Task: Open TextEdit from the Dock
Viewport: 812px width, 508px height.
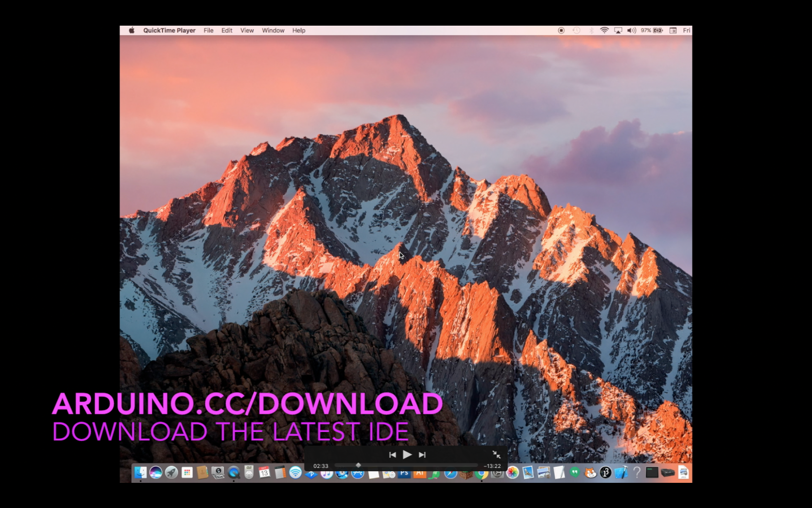Action: tap(559, 473)
